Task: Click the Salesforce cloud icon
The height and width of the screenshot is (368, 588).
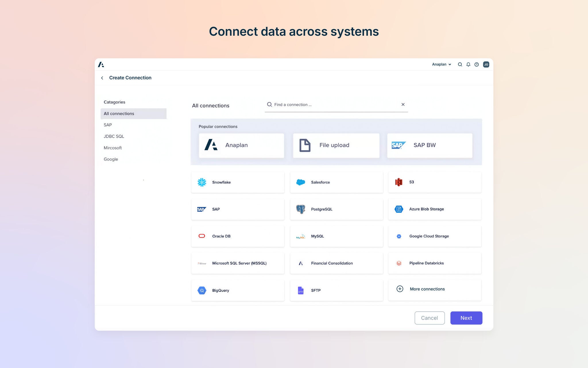Action: coord(301,182)
